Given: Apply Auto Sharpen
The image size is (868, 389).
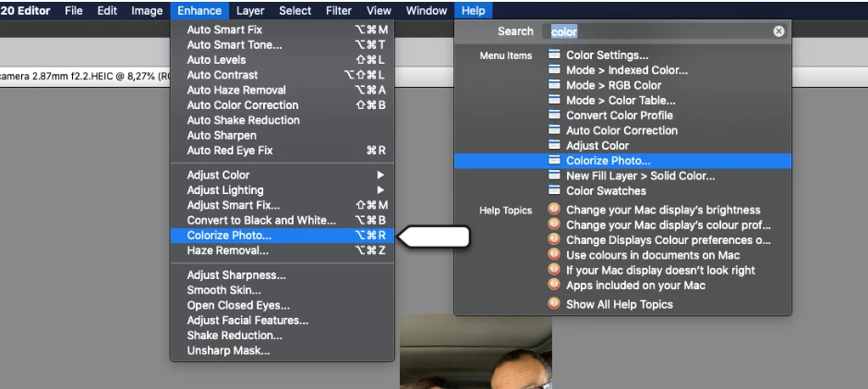Looking at the screenshot, I should point(283,135).
